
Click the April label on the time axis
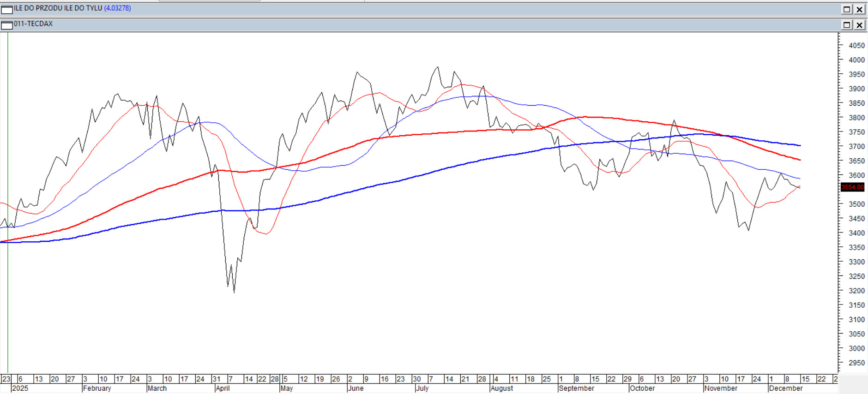click(222, 388)
